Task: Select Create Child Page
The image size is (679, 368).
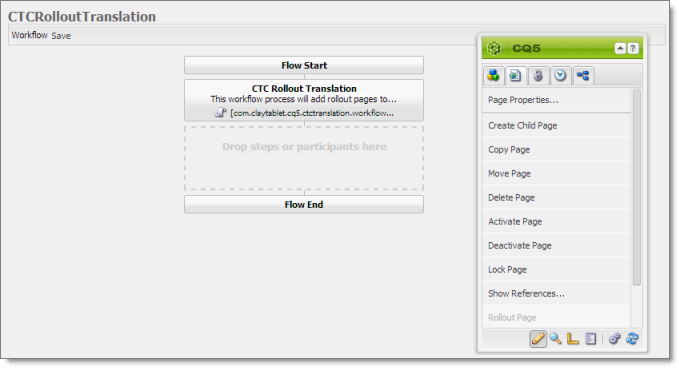Action: (556, 126)
